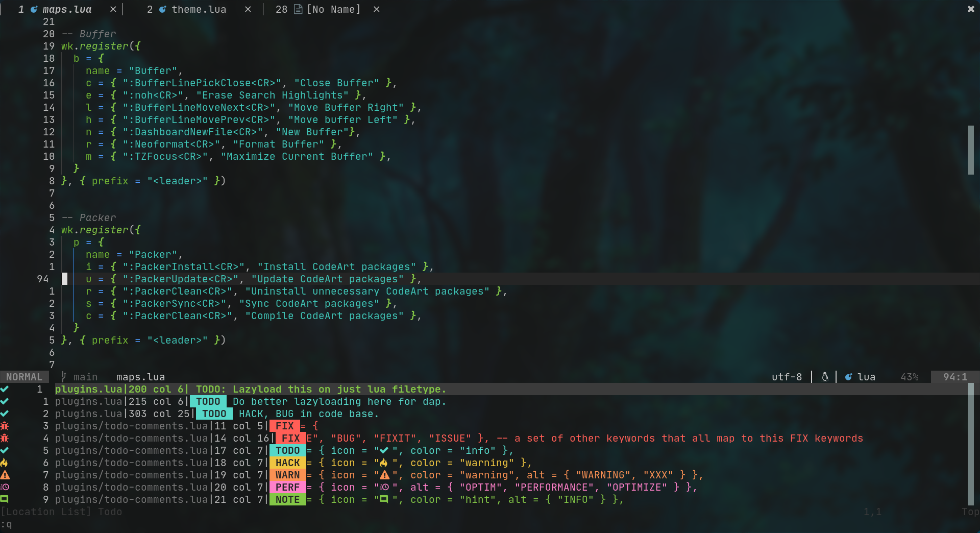Click the editor scrollbar thumb
This screenshot has width=980, height=533.
pyautogui.click(x=971, y=150)
